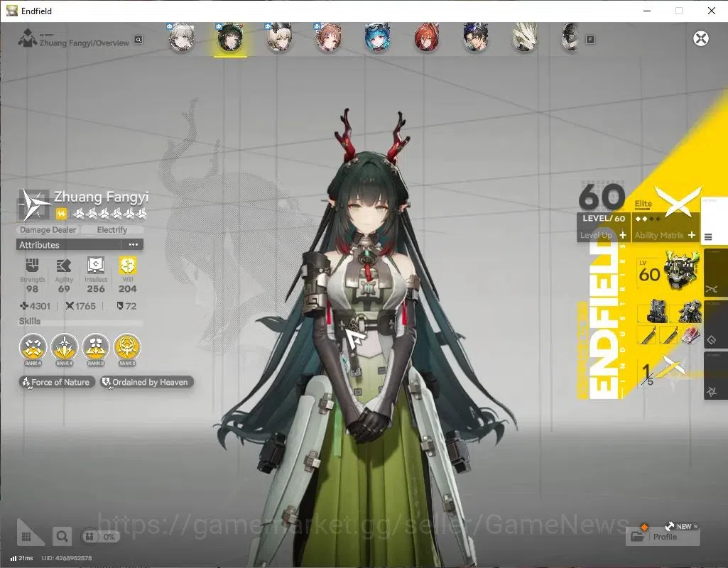The width and height of the screenshot is (728, 568).
Task: Expand Attributes details with three-dots button
Action: pos(134,244)
